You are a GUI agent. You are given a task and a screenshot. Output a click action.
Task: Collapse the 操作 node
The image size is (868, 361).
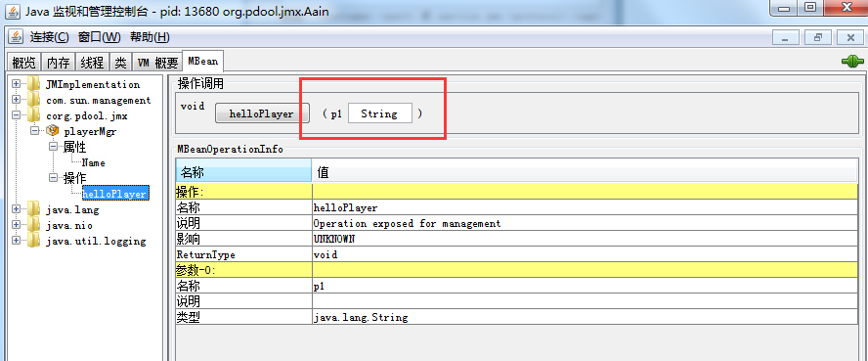(x=54, y=178)
